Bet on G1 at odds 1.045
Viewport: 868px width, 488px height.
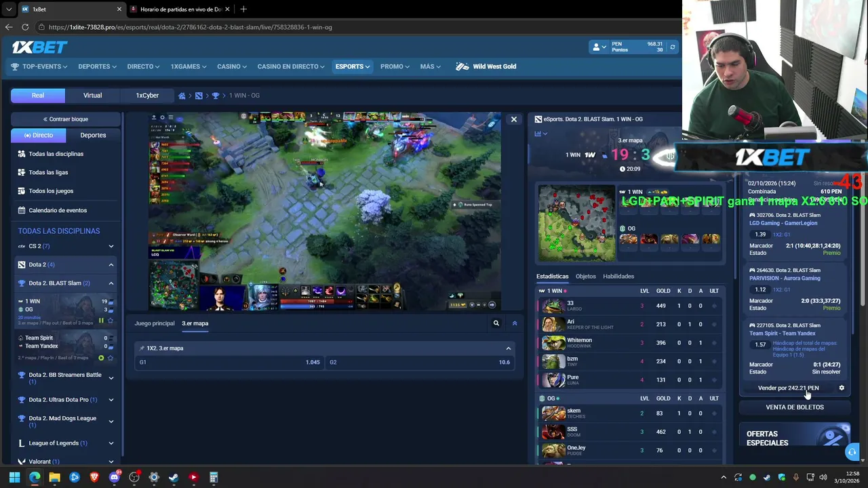[229, 363]
